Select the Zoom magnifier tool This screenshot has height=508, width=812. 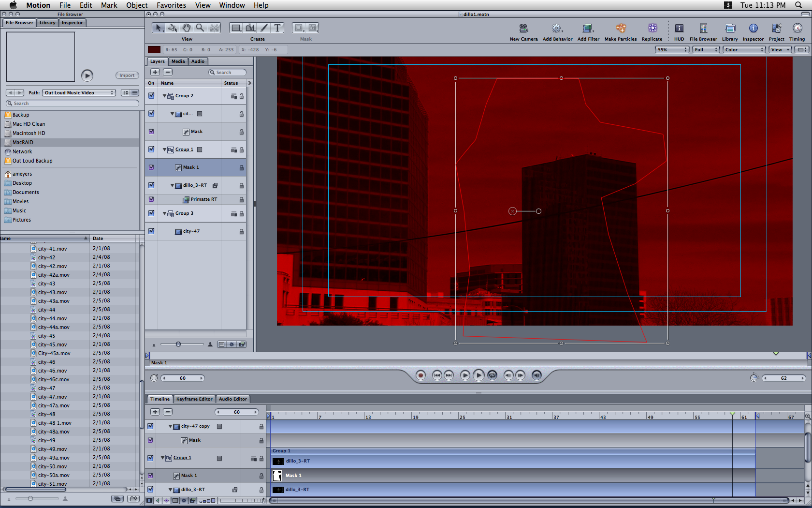[x=200, y=28]
